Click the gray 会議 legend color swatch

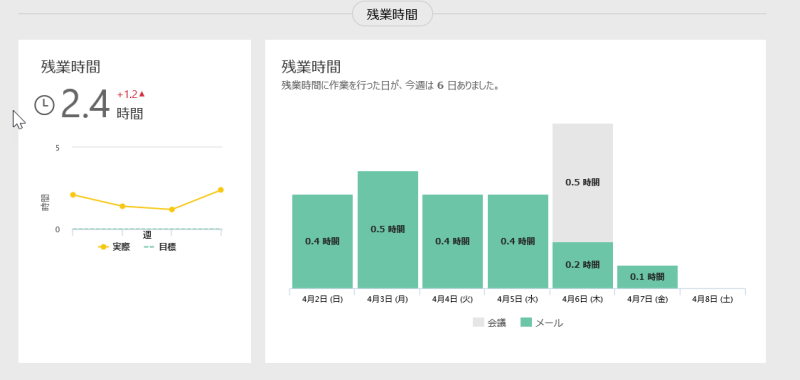pyautogui.click(x=479, y=322)
